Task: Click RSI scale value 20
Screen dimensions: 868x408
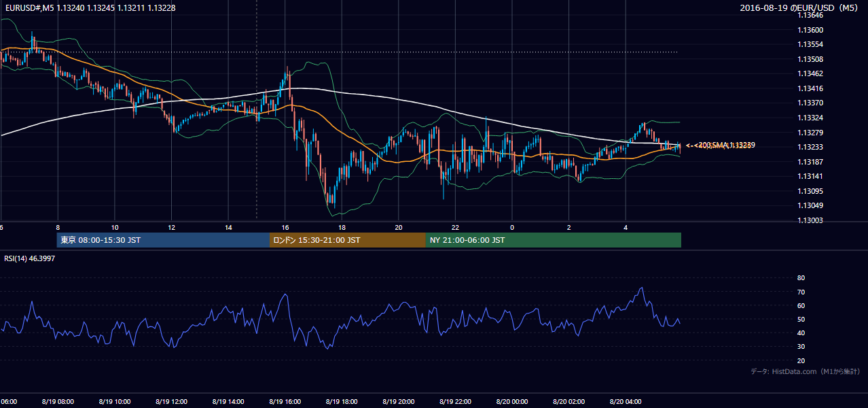Action: pyautogui.click(x=801, y=360)
